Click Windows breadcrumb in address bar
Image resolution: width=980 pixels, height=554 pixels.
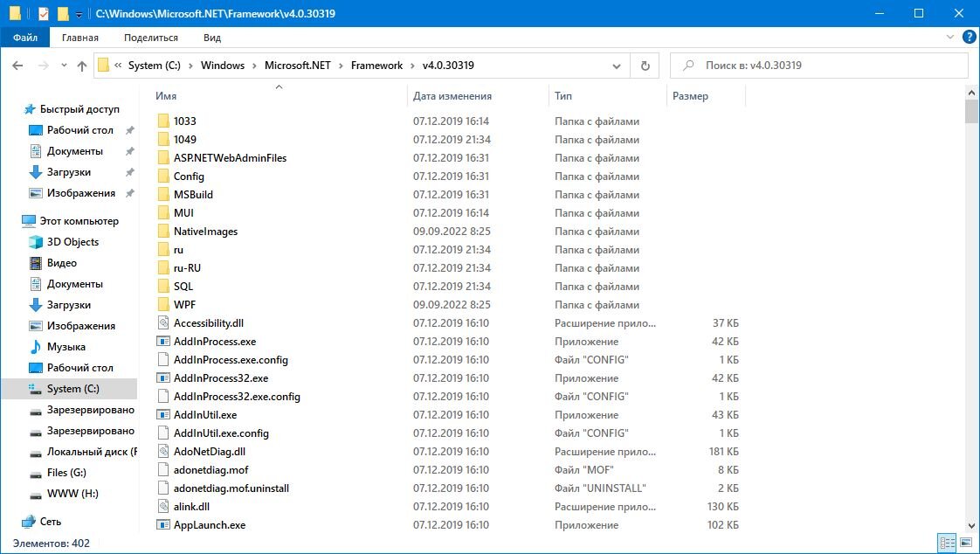tap(223, 65)
